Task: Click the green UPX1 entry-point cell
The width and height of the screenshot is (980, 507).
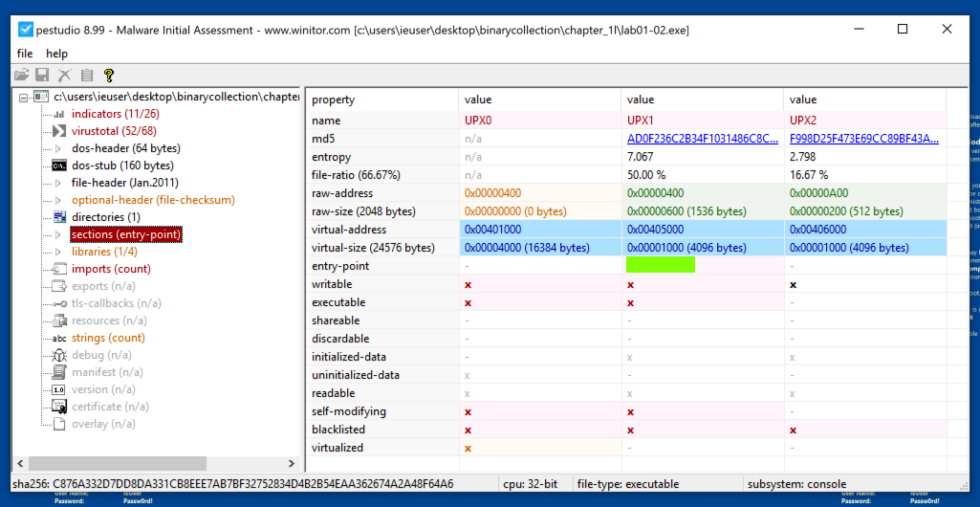Action: pos(660,265)
